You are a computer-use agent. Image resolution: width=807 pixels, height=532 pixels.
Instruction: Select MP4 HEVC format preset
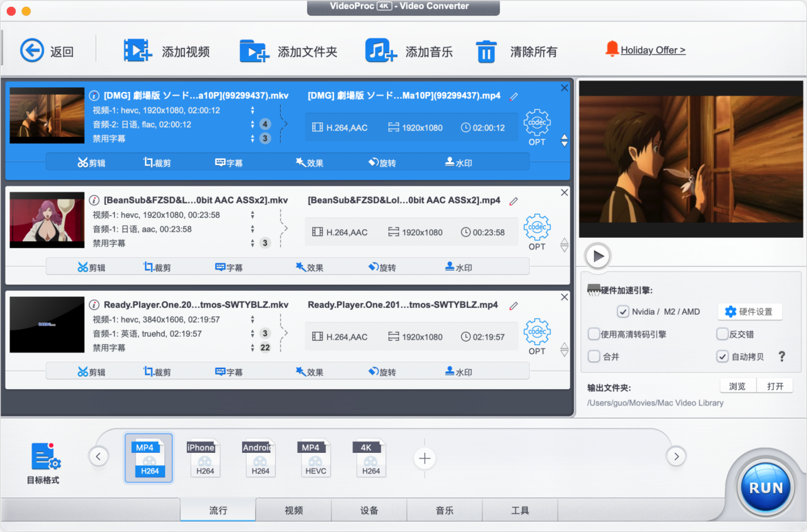point(315,457)
